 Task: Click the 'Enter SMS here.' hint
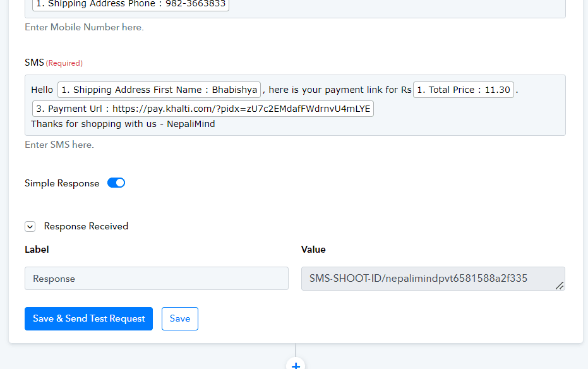(x=59, y=145)
